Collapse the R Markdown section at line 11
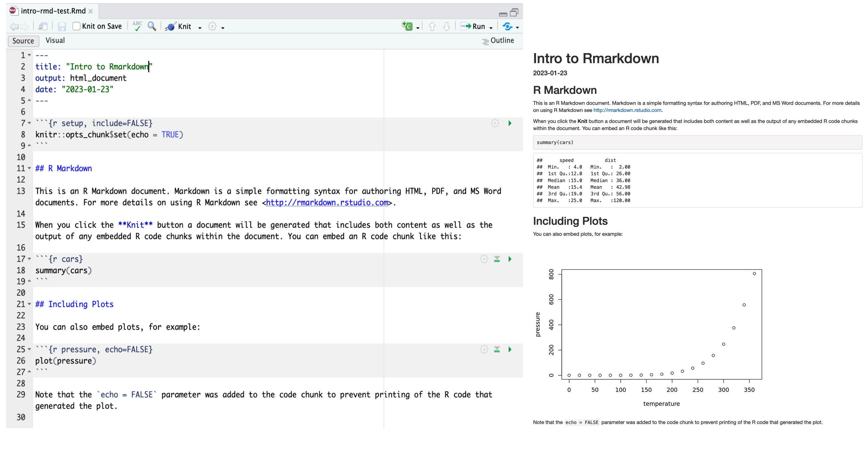Image resolution: width=868 pixels, height=450 pixels. point(29,168)
